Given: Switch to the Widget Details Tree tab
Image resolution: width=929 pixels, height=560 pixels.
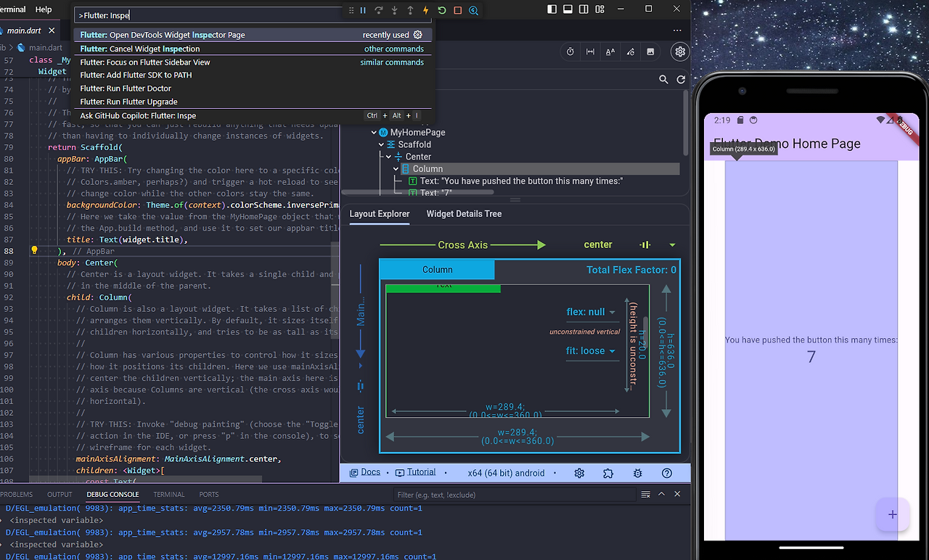Looking at the screenshot, I should (464, 214).
